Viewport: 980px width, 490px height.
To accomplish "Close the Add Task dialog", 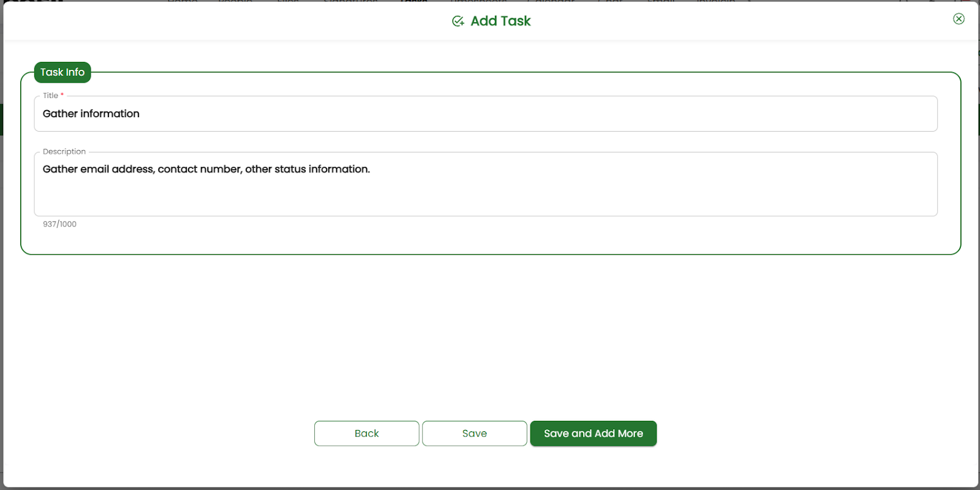I will coord(959,19).
